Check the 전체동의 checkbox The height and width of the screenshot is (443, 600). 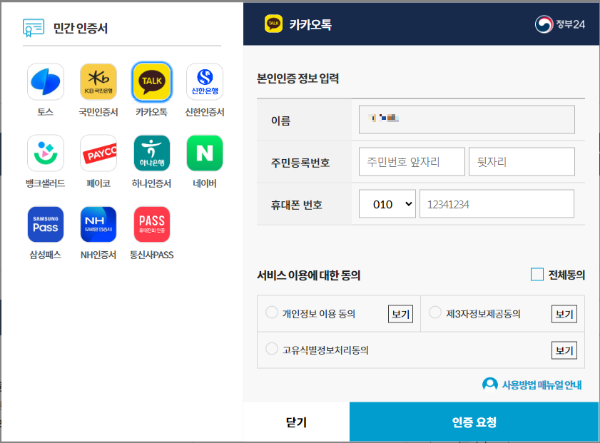click(537, 274)
